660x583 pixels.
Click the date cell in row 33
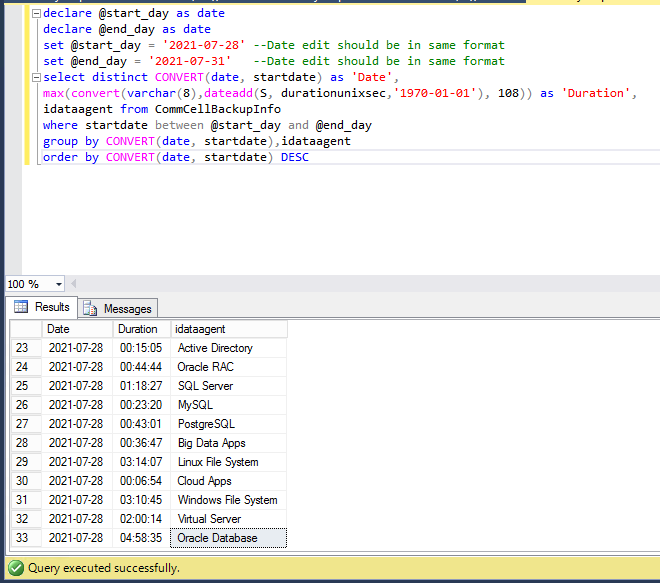click(77, 538)
